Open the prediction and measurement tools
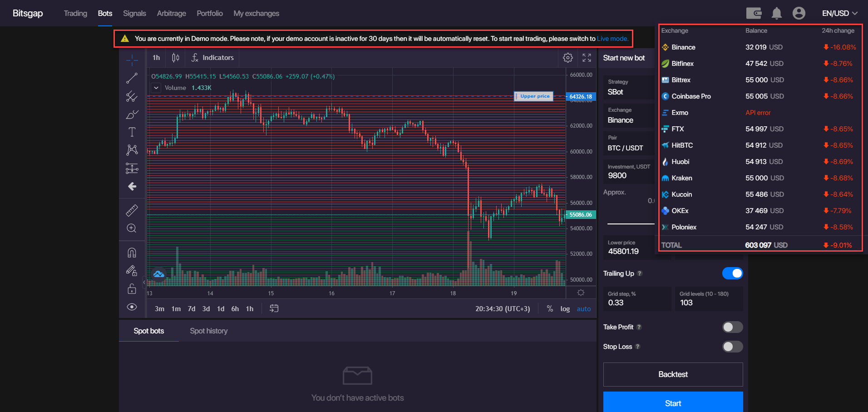This screenshot has height=412, width=868. tap(132, 169)
